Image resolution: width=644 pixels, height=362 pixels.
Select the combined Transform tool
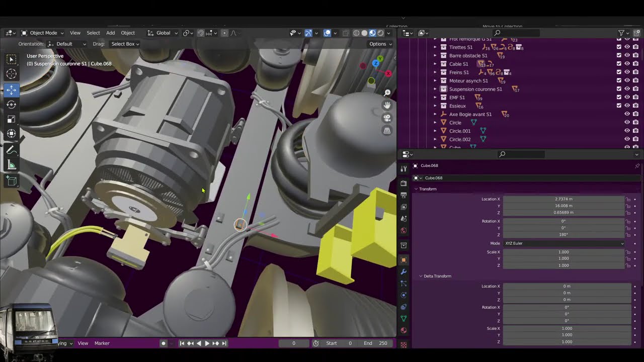(x=11, y=134)
